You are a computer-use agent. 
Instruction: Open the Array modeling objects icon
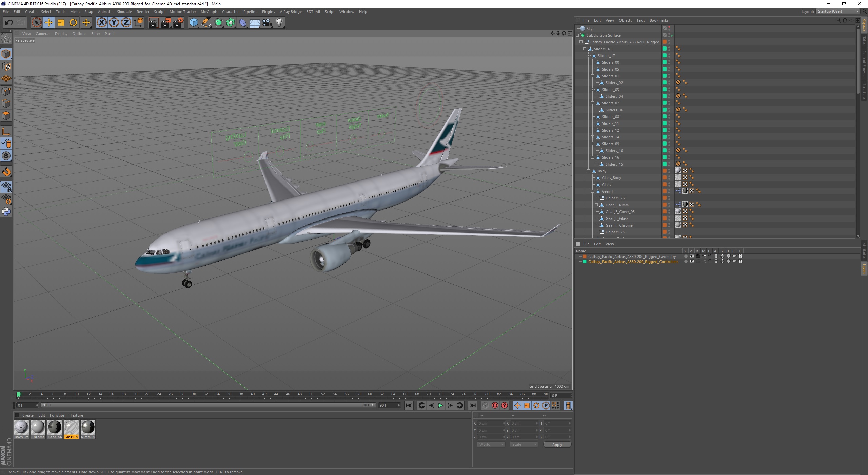pos(231,23)
